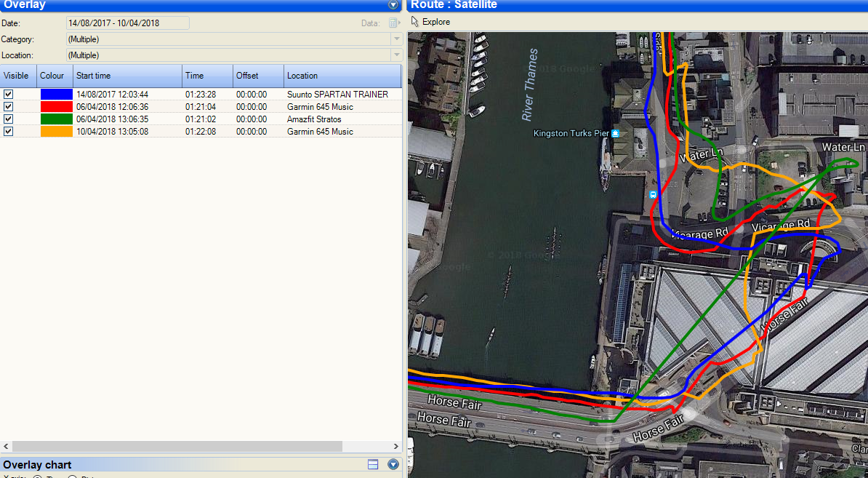The width and height of the screenshot is (868, 478).
Task: Open the Overlay chart round menu arrow
Action: pos(393,465)
